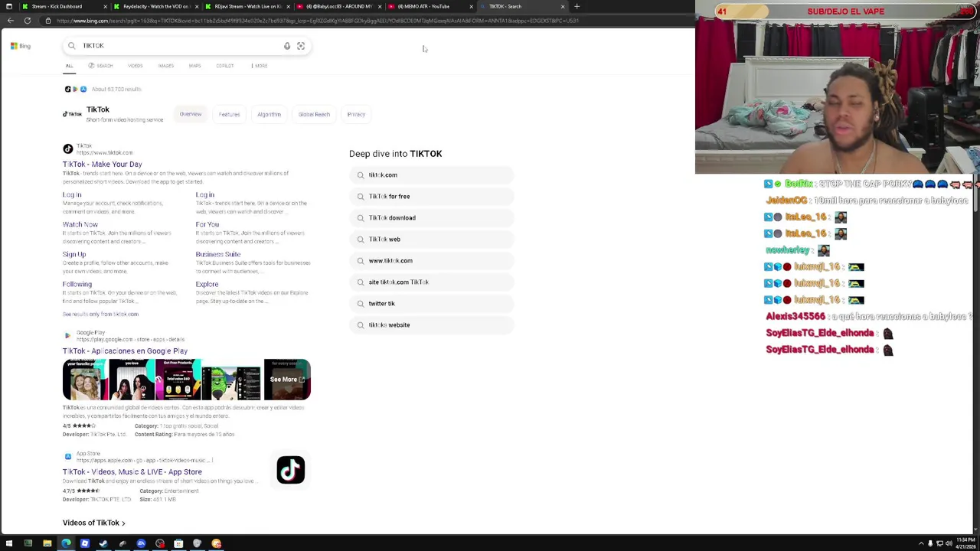
Task: Open Roblox from the taskbar
Action: pyautogui.click(x=85, y=543)
